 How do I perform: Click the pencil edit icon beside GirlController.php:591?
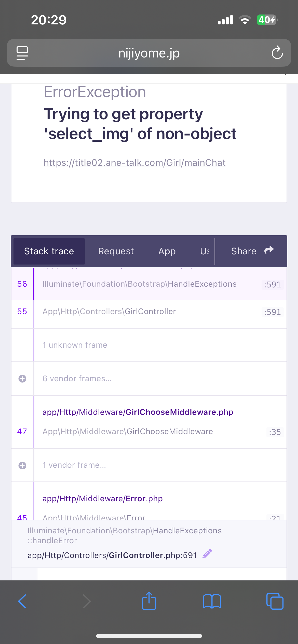pos(207,554)
